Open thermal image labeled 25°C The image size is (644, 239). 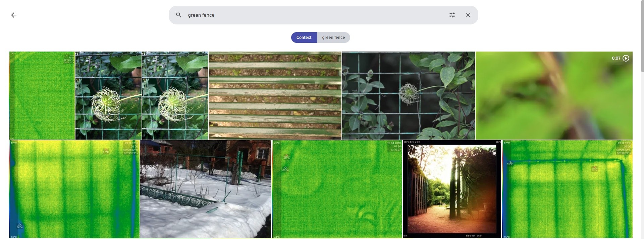[x=337, y=189]
